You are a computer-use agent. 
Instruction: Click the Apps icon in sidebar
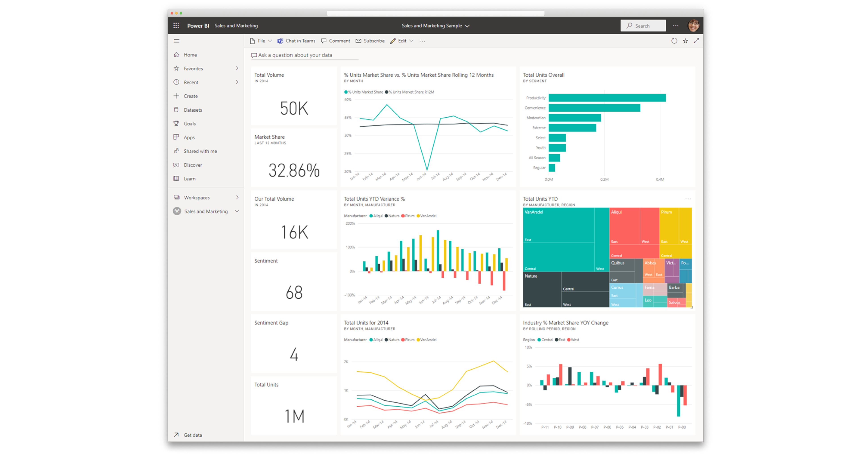click(x=176, y=137)
